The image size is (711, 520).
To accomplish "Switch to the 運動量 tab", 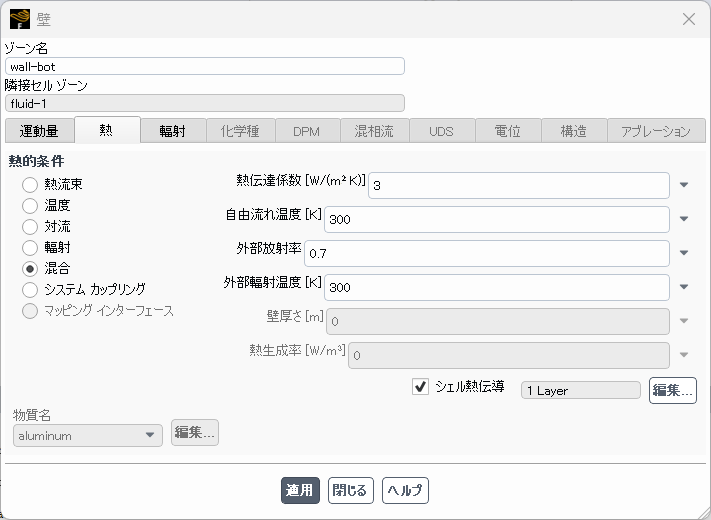I will pos(39,131).
